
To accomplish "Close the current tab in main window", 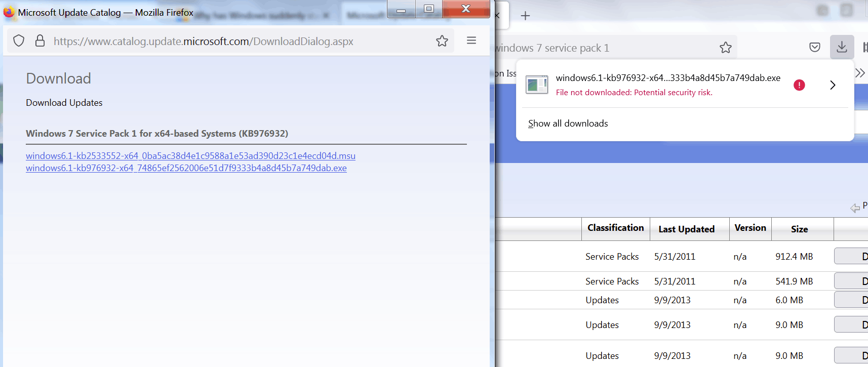I will point(497,16).
